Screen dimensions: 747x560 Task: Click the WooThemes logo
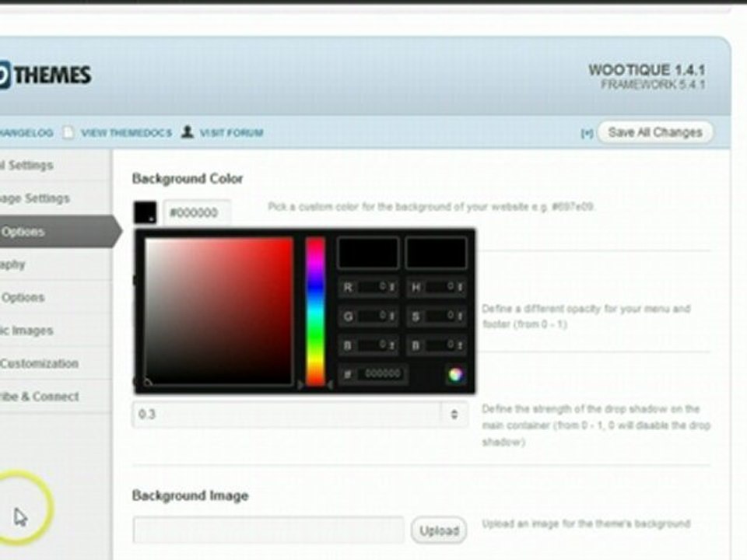tap(45, 75)
